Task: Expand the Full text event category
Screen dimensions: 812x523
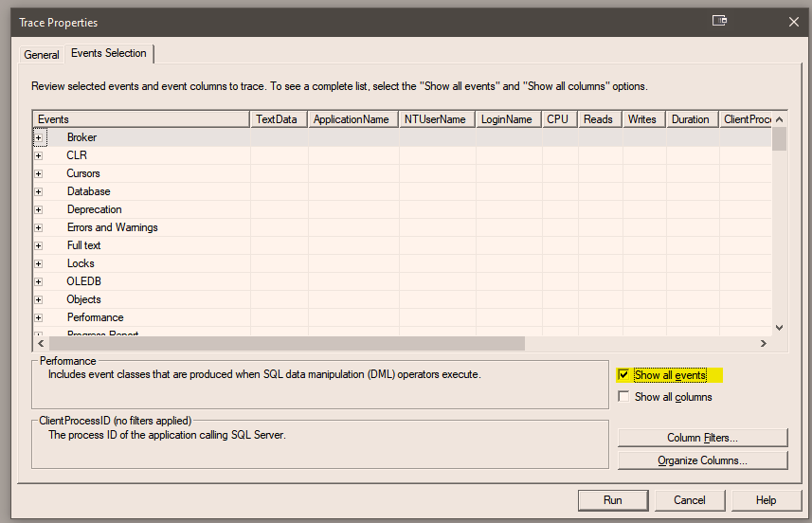Action: click(38, 246)
